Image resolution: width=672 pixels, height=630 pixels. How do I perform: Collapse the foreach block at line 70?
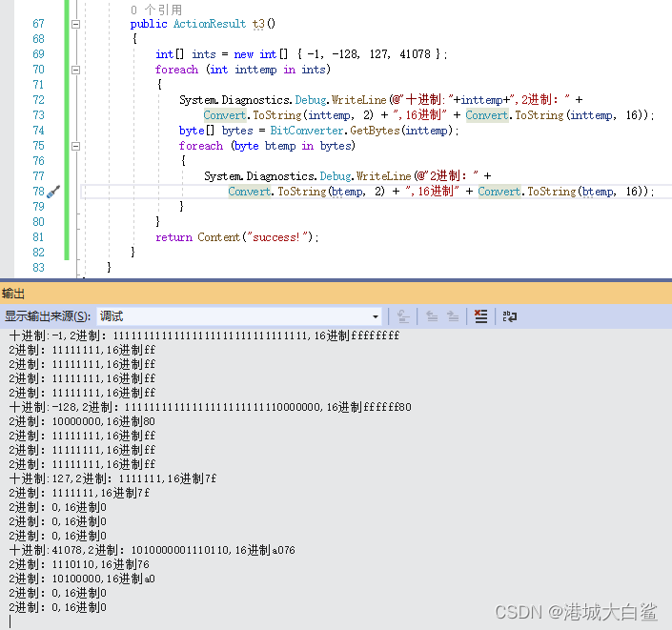(x=75, y=70)
